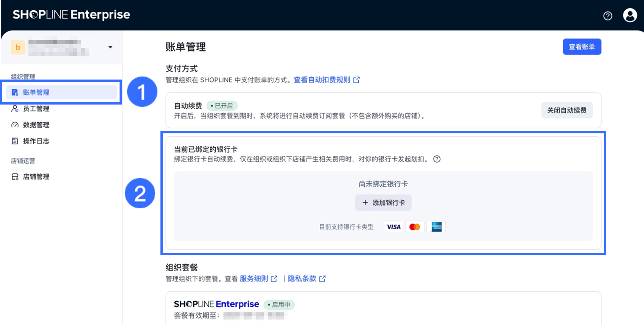Click the external icon after 服务细则
Screen dimensions: 644x325
(274, 279)
